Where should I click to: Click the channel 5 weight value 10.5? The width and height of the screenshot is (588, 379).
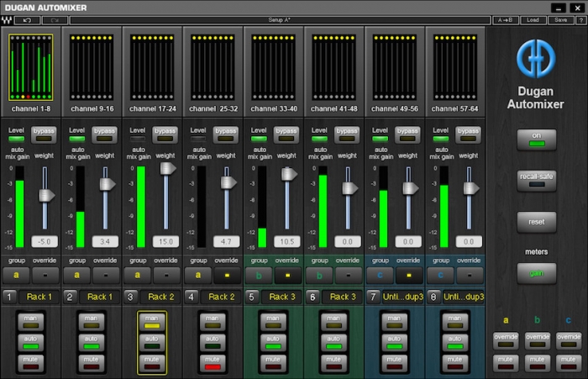pos(287,242)
